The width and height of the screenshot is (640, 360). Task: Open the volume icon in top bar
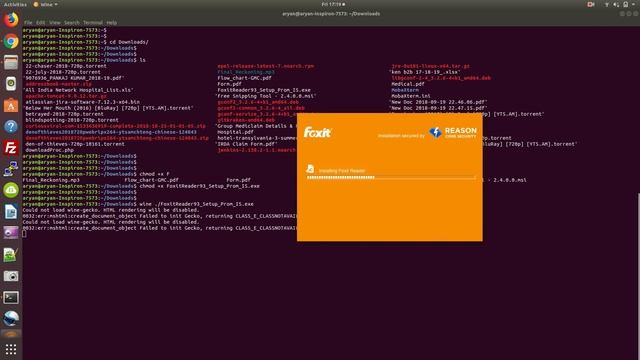coord(616,4)
